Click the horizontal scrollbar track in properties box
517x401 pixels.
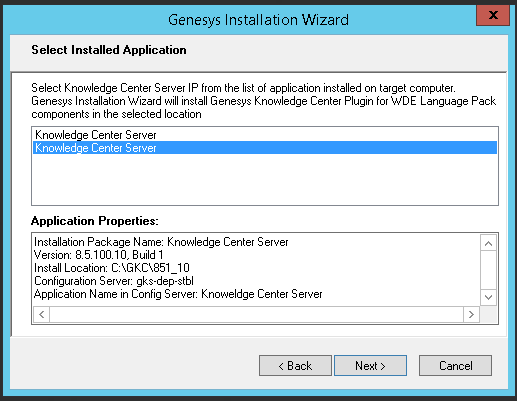(256, 314)
